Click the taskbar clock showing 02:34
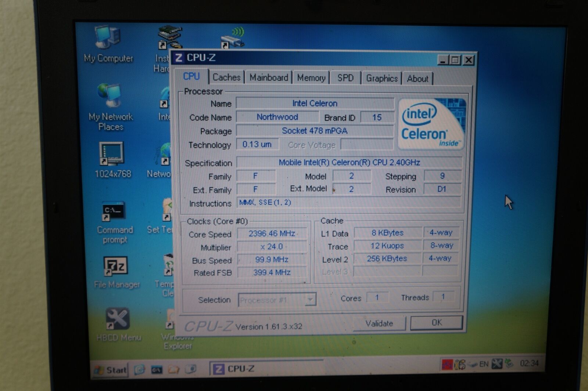588x391 pixels. coord(529,363)
